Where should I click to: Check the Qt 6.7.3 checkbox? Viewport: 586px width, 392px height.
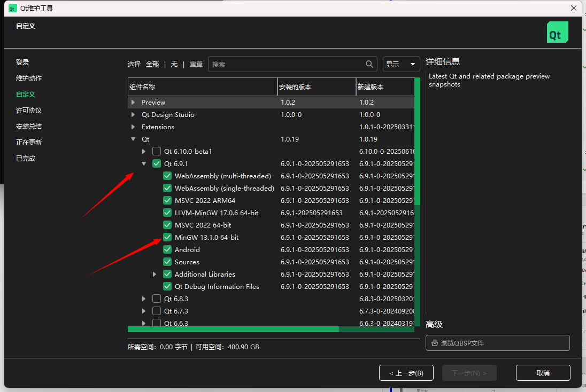click(157, 311)
